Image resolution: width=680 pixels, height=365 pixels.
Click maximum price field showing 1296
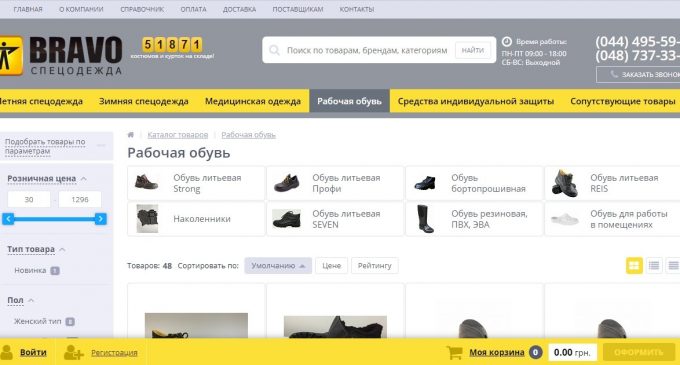[x=80, y=199]
